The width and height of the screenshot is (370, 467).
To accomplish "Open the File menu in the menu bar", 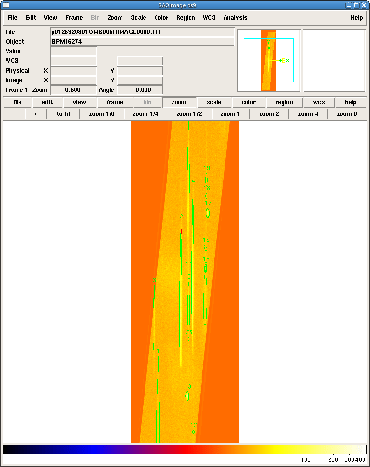I will pos(12,18).
